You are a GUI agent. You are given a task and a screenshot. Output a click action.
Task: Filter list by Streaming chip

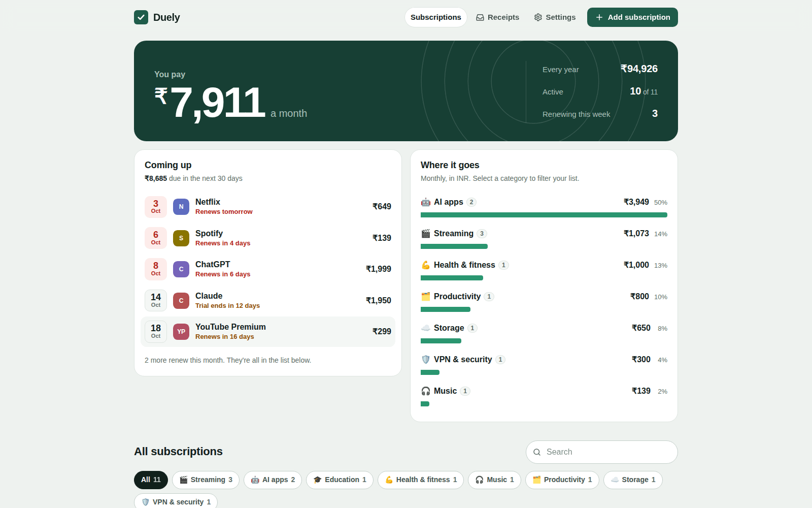(206, 480)
